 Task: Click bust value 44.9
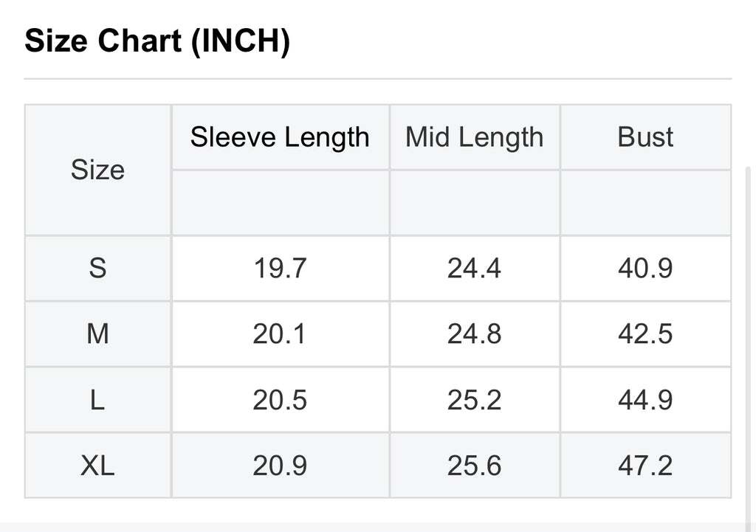point(645,400)
